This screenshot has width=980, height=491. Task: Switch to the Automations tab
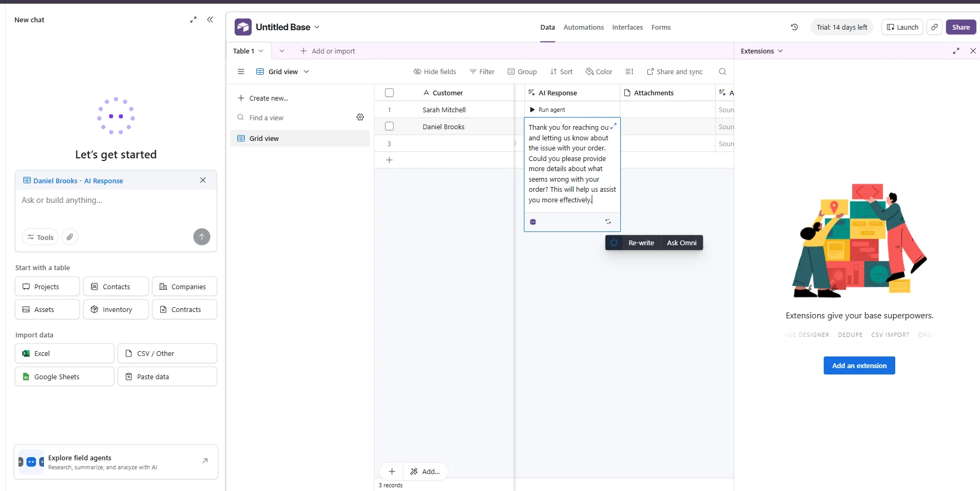point(583,27)
